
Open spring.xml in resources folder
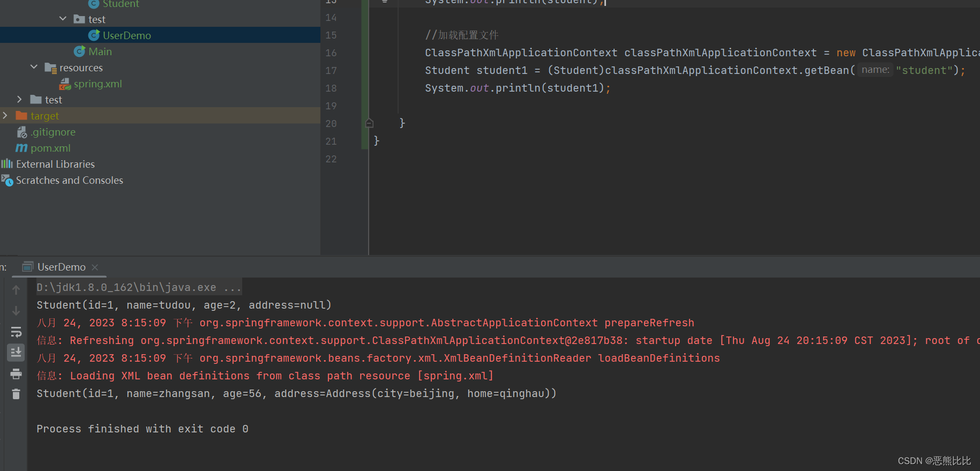[98, 84]
